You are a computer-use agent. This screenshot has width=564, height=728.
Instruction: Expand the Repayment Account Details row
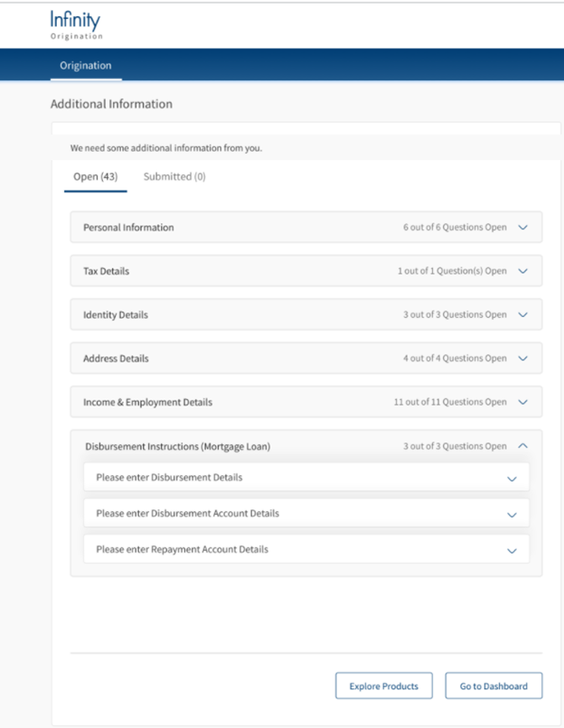click(x=306, y=549)
